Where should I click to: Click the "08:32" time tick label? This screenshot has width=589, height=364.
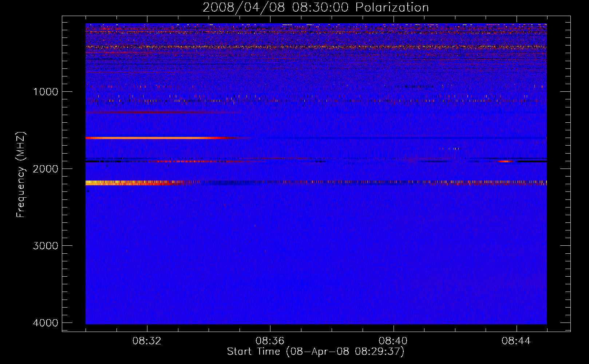[x=147, y=341]
